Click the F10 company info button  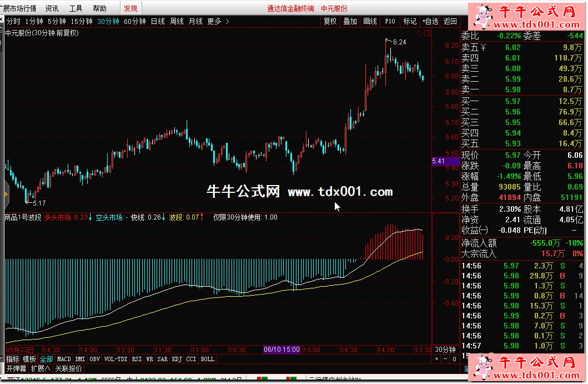pyautogui.click(x=390, y=22)
